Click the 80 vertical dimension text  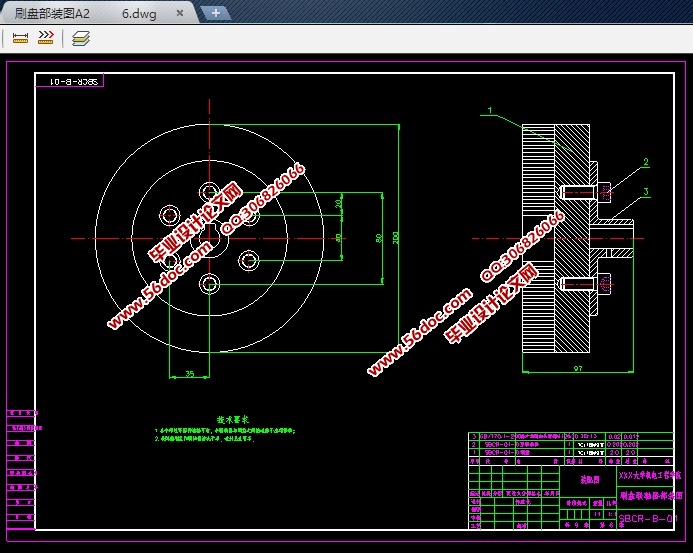[378, 238]
